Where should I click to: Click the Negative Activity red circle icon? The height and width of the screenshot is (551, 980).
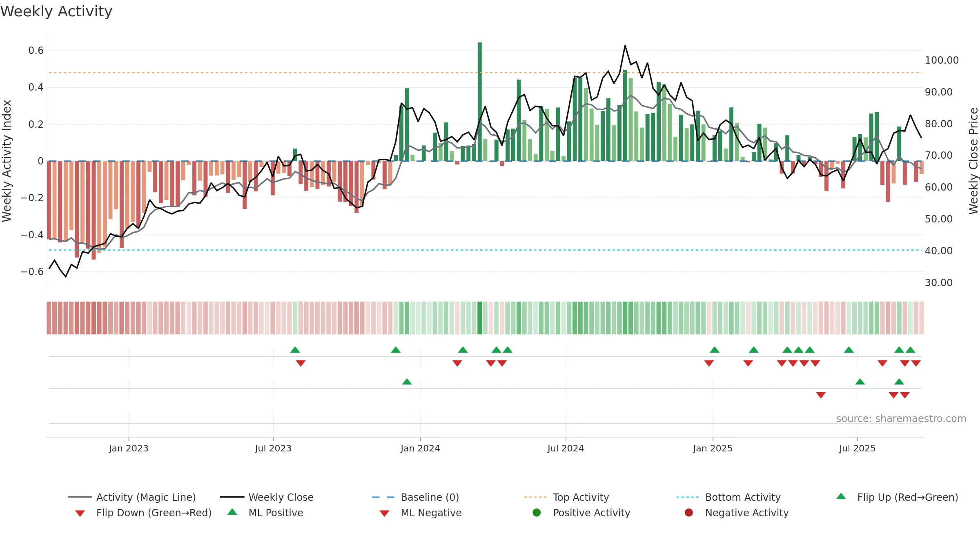(x=689, y=512)
